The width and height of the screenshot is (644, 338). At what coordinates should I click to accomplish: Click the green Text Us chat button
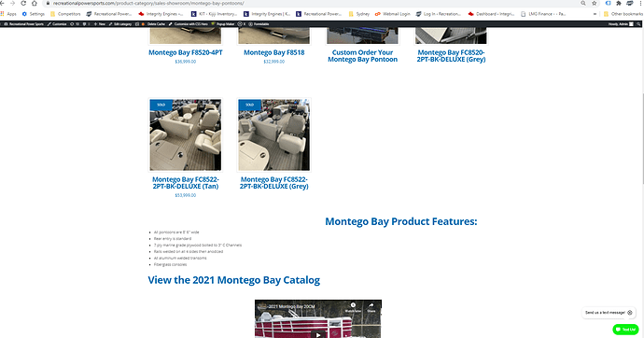pos(625,330)
